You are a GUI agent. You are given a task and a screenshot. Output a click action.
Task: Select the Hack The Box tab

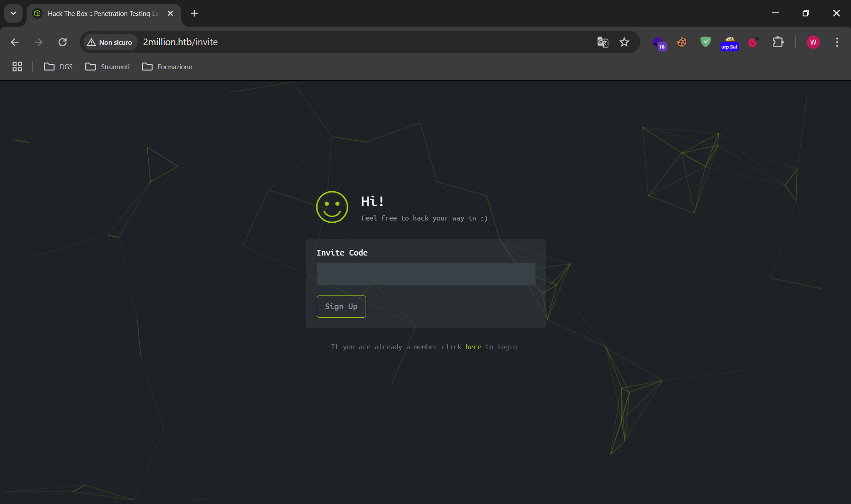point(103,14)
